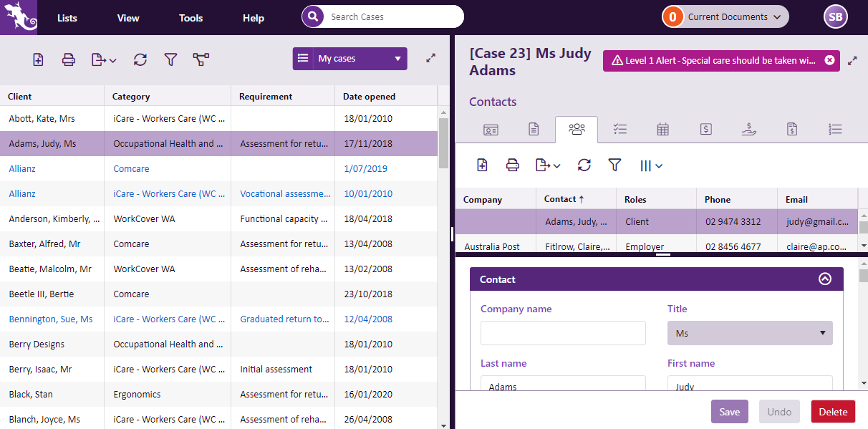Dismiss the Level 1 Alert banner
The image size is (868, 429).
(829, 61)
